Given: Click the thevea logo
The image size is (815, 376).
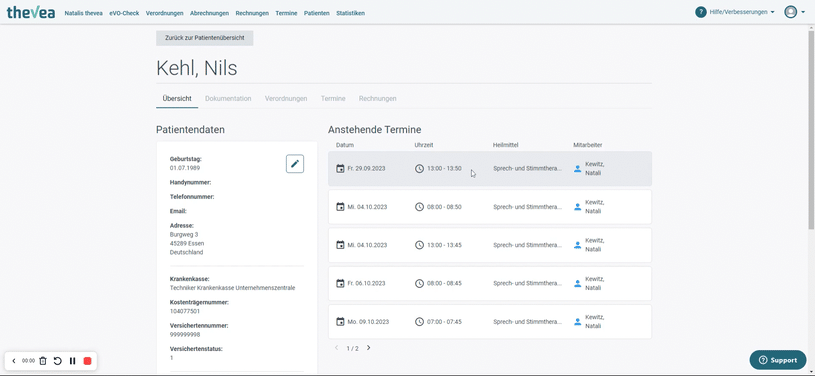Looking at the screenshot, I should click(31, 13).
